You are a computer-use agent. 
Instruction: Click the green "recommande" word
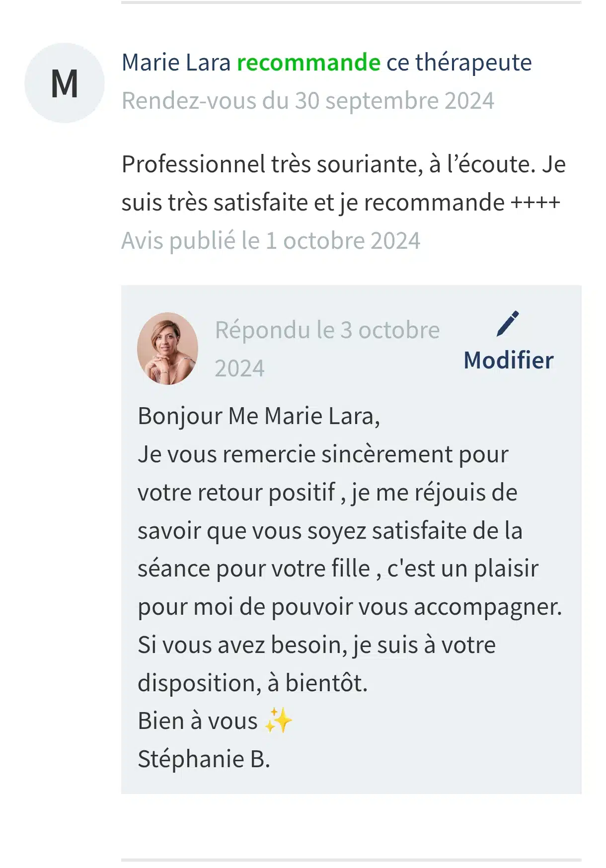coord(308,63)
